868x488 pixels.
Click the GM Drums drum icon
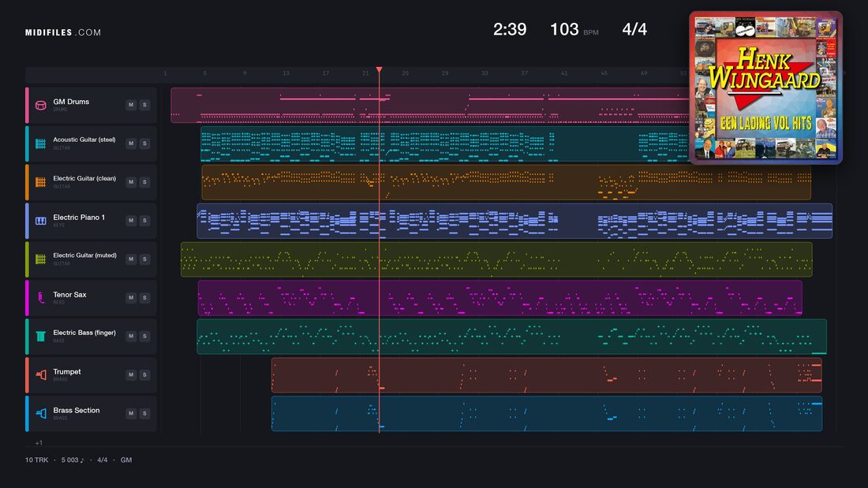pos(40,105)
